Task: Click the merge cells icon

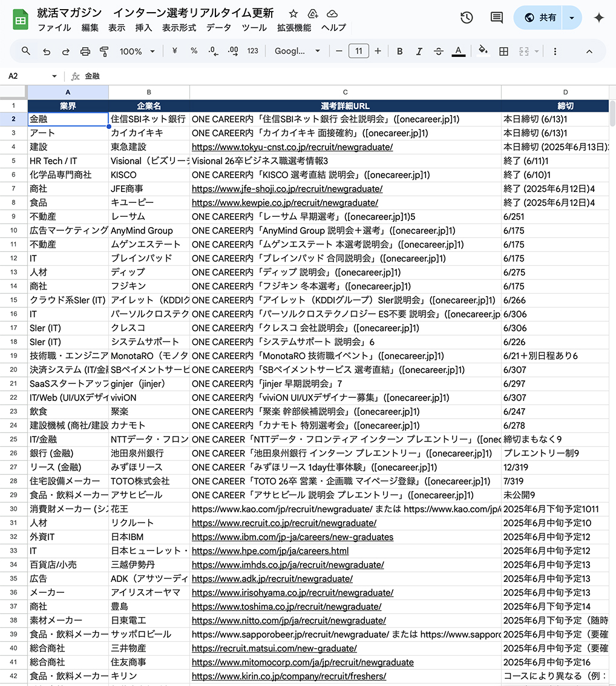Action: click(x=524, y=51)
